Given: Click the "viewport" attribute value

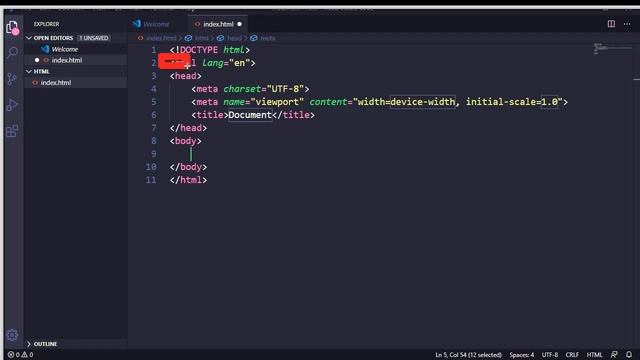Looking at the screenshot, I should click(277, 102).
